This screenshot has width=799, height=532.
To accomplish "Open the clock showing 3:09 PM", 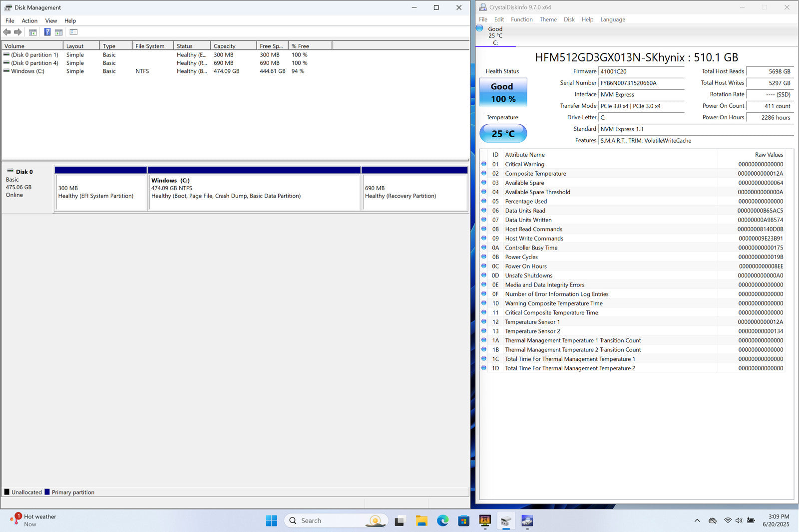I will [776, 520].
